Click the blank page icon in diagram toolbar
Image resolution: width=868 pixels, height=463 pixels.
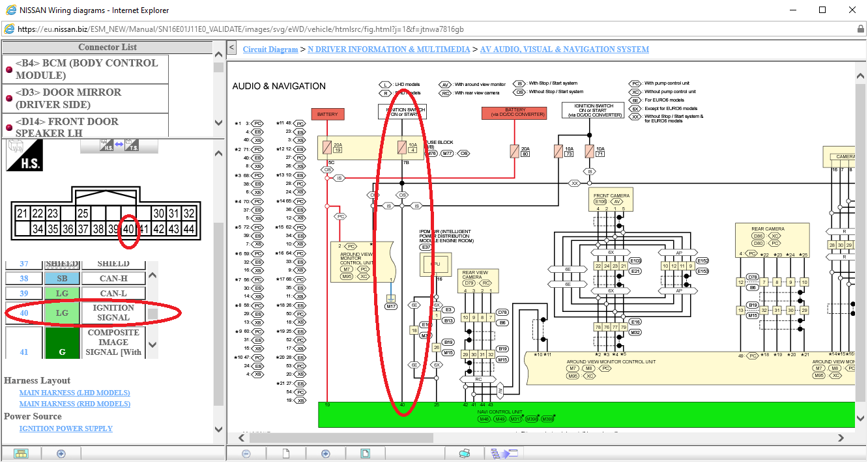285,453
